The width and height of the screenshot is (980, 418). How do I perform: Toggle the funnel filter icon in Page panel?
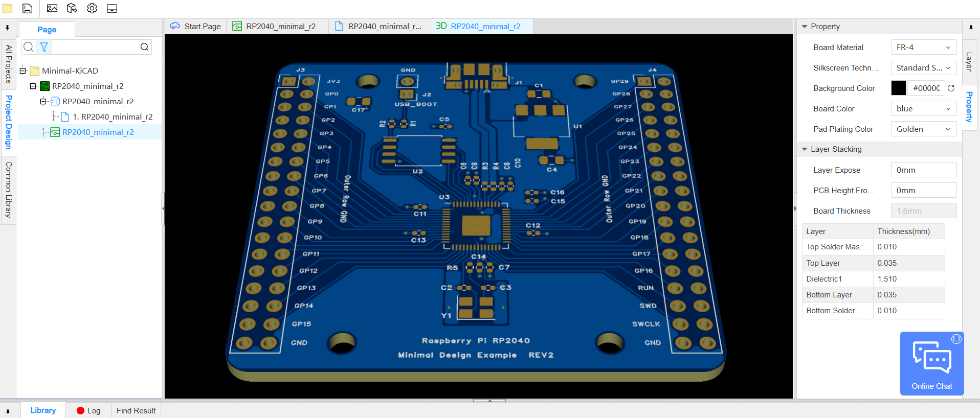point(44,47)
